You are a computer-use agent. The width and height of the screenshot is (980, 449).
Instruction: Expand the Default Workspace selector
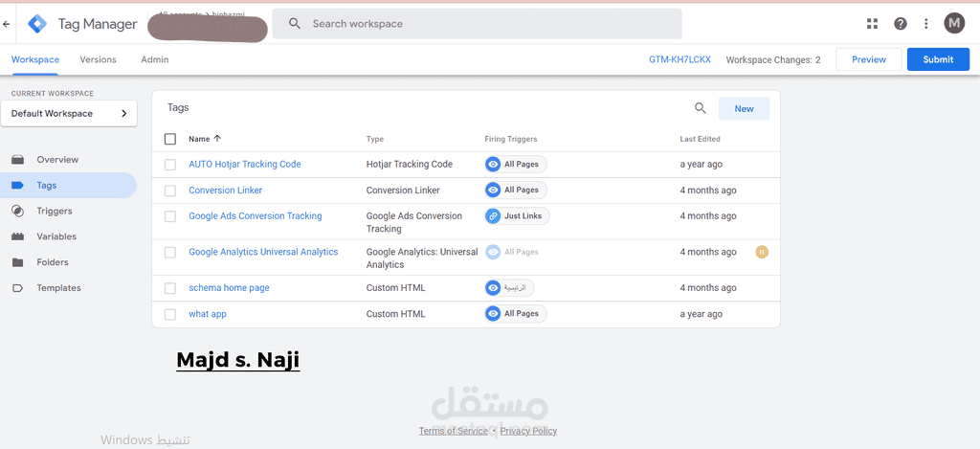tap(69, 113)
